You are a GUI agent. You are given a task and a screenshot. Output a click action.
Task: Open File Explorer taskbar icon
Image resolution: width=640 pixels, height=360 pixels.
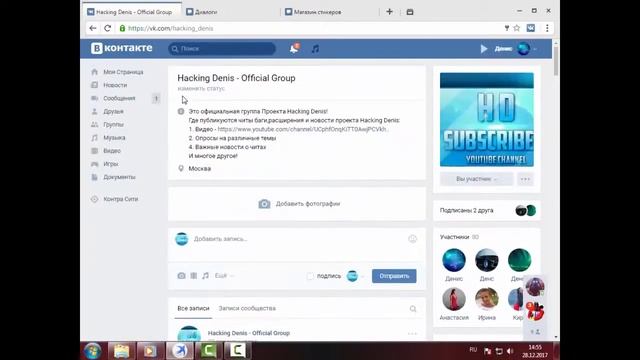click(121, 351)
